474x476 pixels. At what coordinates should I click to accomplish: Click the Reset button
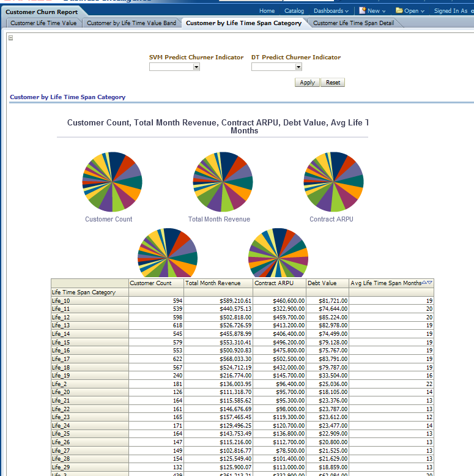point(333,82)
